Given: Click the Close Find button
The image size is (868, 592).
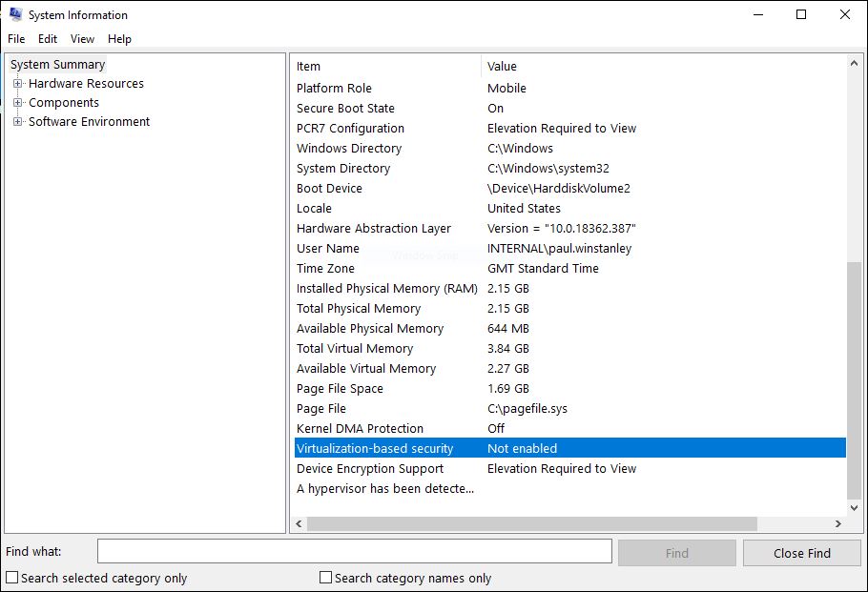Looking at the screenshot, I should pyautogui.click(x=801, y=552).
